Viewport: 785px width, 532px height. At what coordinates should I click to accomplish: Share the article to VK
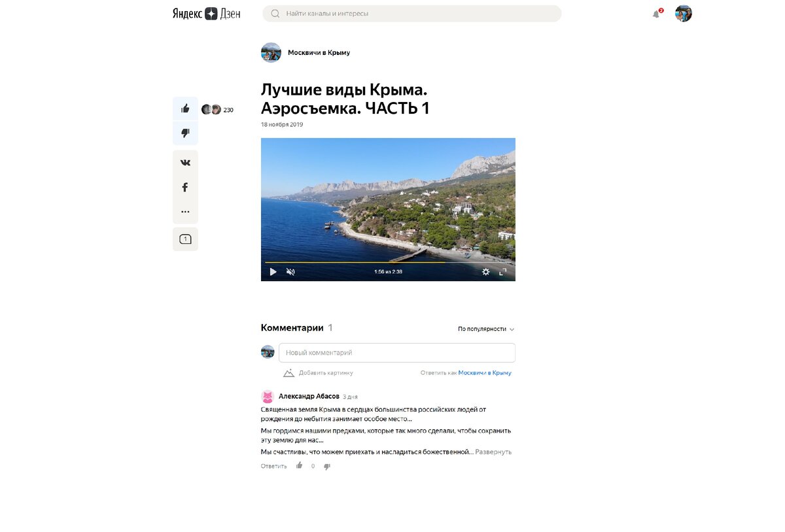185,163
